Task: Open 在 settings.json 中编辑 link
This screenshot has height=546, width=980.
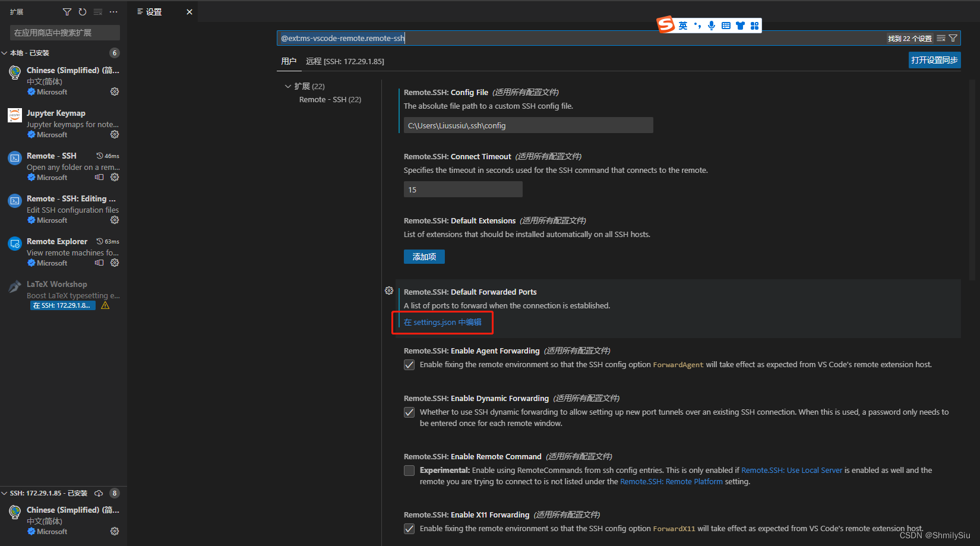Action: tap(442, 322)
